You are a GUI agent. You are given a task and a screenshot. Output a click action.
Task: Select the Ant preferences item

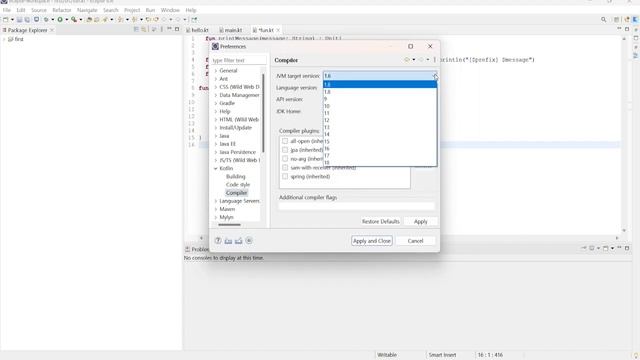pos(224,79)
